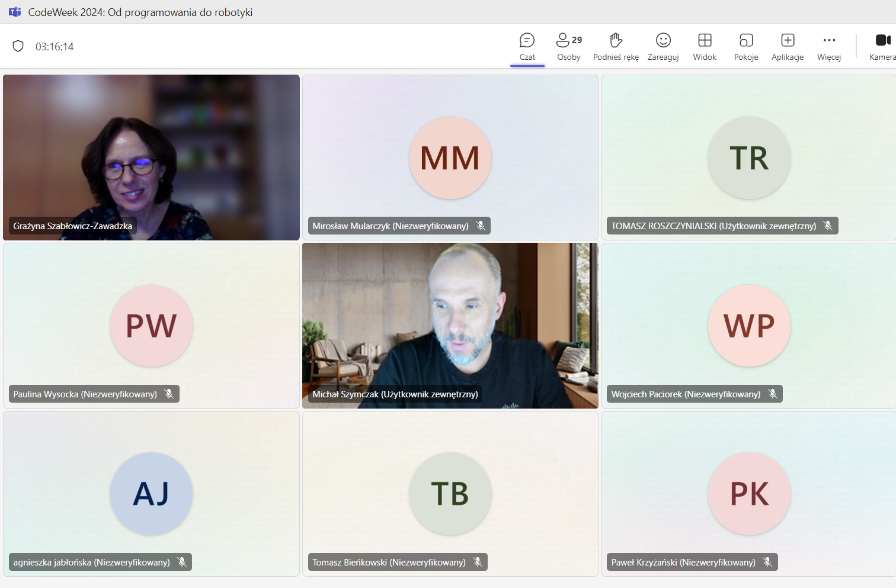Click TOMASZ ROSZCZYNIALSKI's muted microphone icon
This screenshot has width=896, height=588.
828,226
